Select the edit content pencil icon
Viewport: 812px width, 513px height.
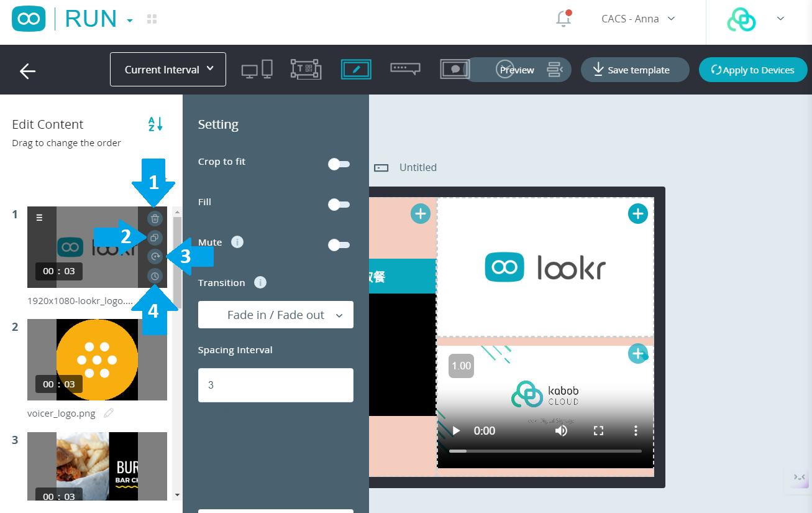click(x=356, y=69)
